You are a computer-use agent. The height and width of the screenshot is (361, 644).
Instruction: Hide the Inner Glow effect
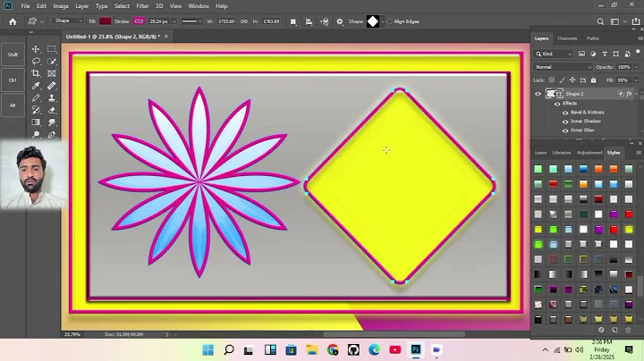pyautogui.click(x=565, y=130)
